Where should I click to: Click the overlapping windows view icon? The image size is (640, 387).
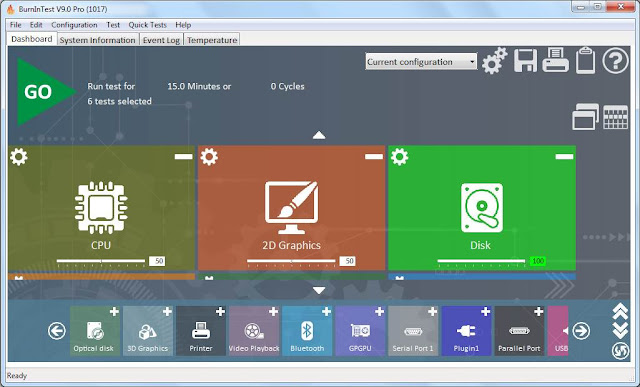tap(585, 117)
